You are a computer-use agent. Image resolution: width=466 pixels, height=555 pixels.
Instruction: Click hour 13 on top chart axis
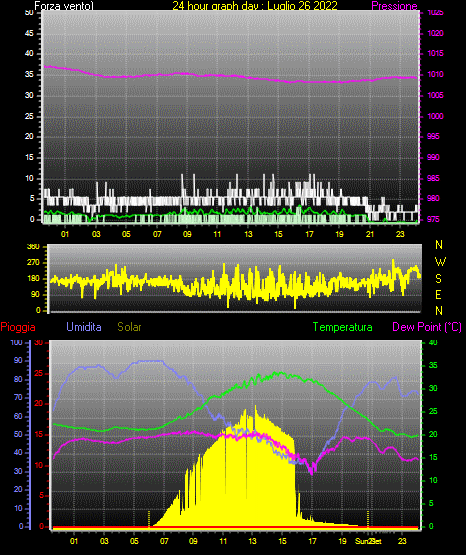click(248, 234)
